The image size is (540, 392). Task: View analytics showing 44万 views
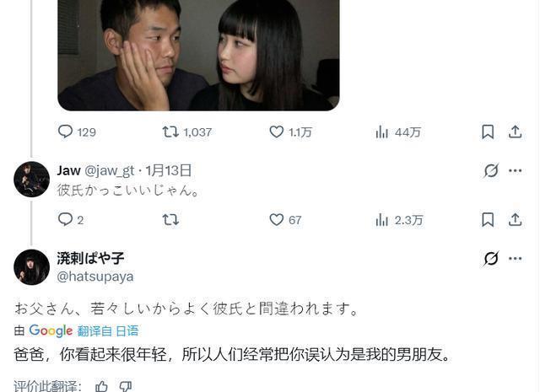pyautogui.click(x=398, y=132)
